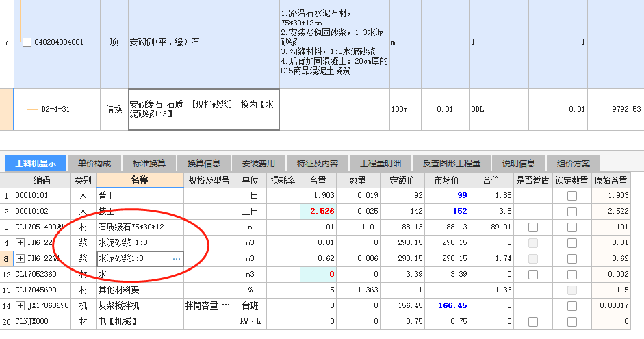Toggle 锁定数量 for 水泥砂浆1:3 row 8
Image resolution: width=644 pixels, height=339 pixels.
[571, 259]
